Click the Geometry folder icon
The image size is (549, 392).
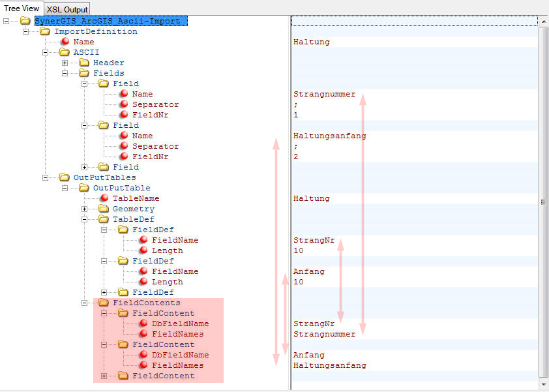[104, 209]
